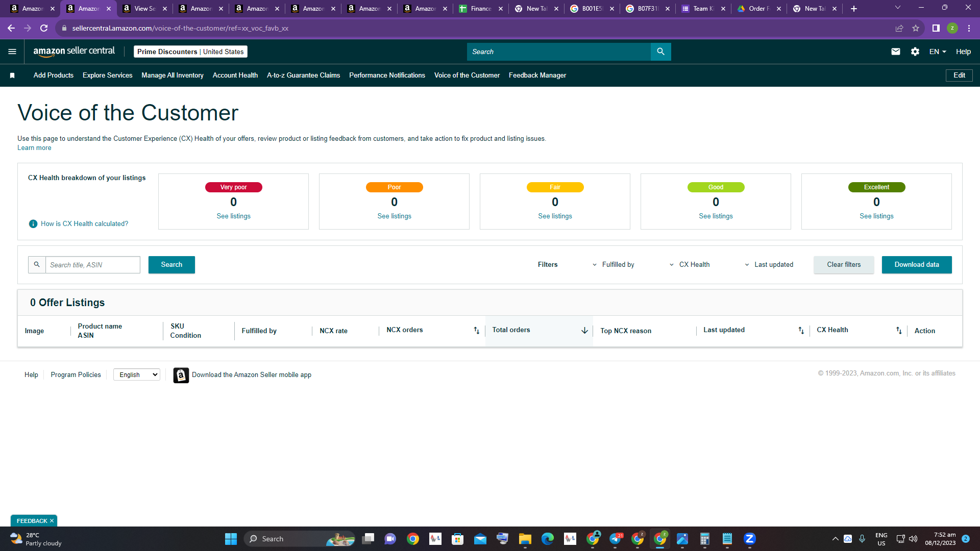980x551 pixels.
Task: Open Account Health menu item
Action: 235,76
